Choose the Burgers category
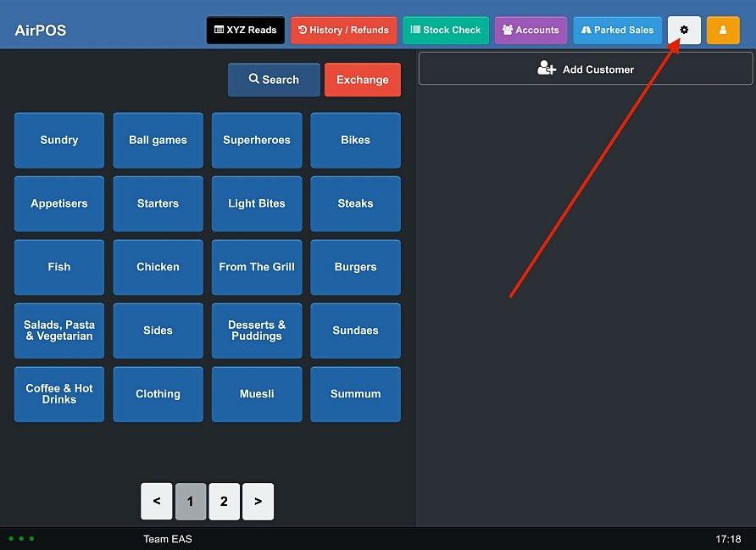The height and width of the screenshot is (550, 756). tap(355, 267)
